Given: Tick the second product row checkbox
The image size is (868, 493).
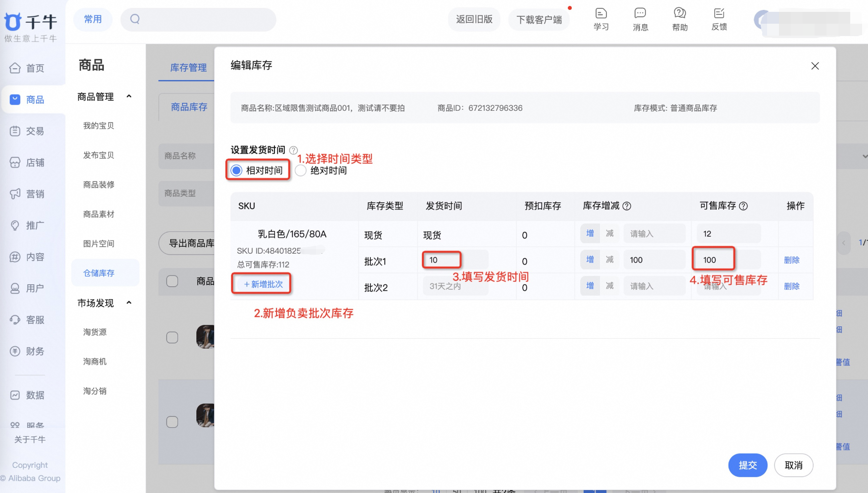Looking at the screenshot, I should click(x=172, y=422).
